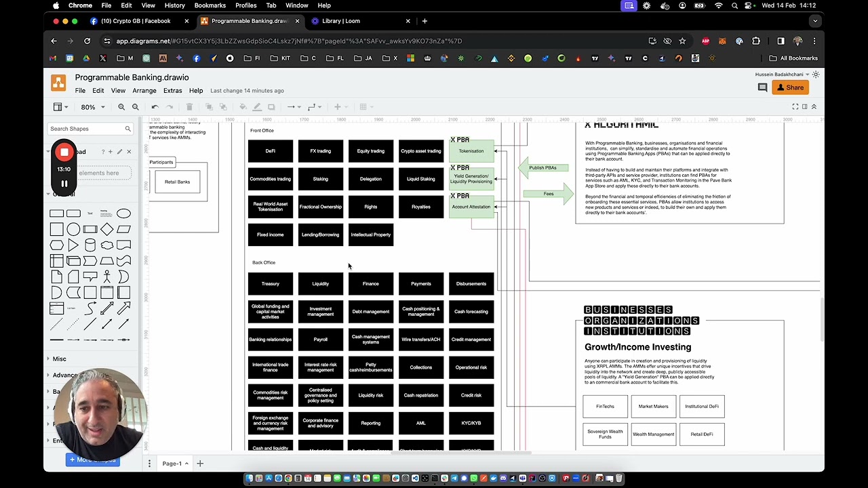The width and height of the screenshot is (868, 488).
Task: Open the pages menu three-dot icon
Action: [x=149, y=464]
